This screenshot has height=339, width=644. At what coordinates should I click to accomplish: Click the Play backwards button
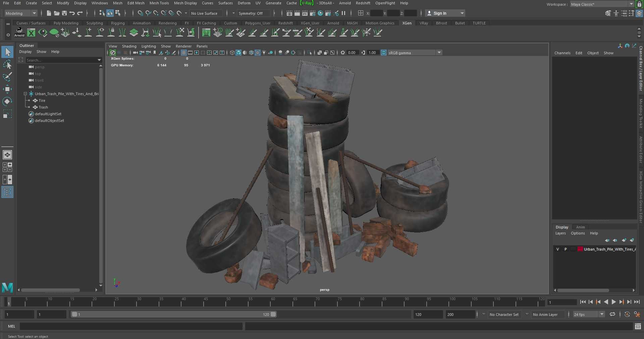click(606, 302)
